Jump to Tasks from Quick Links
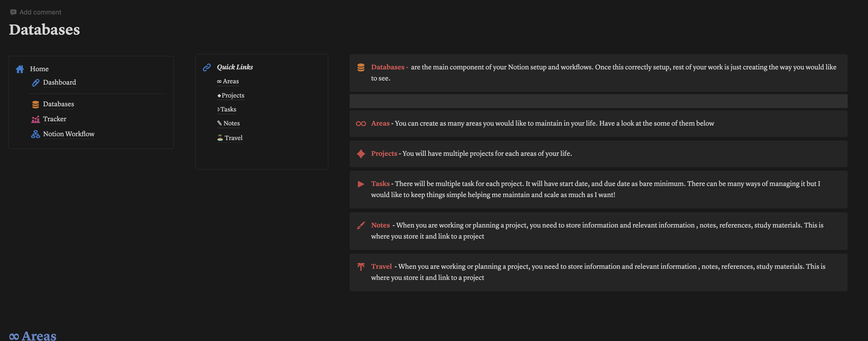Viewport: 868px width, 341px height. [x=227, y=110]
